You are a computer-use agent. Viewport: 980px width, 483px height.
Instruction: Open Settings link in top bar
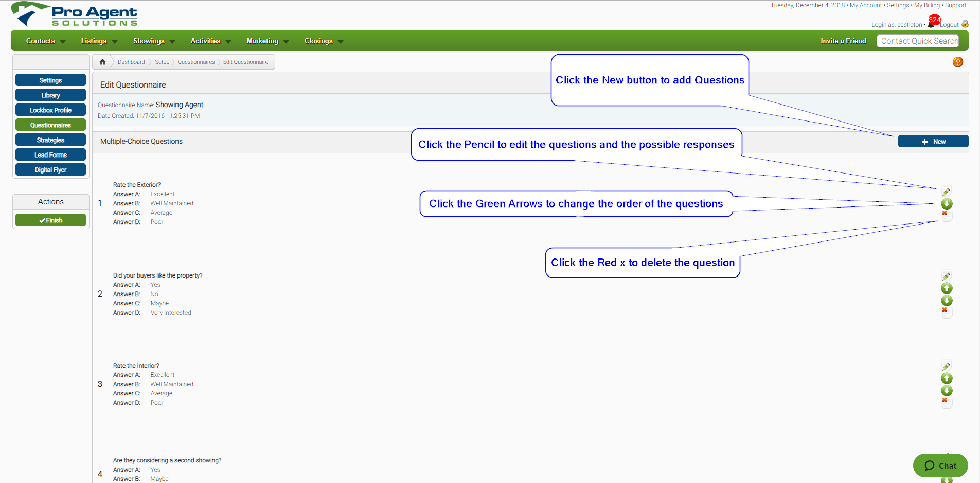[898, 5]
